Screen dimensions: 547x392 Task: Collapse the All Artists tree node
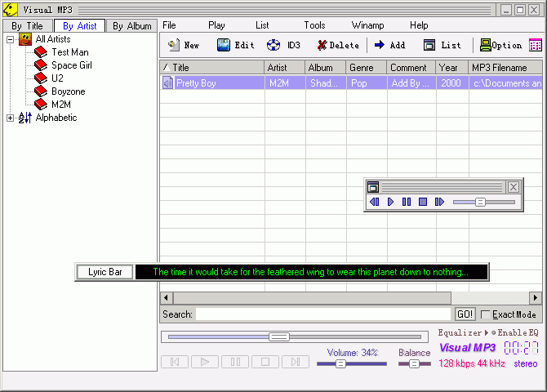[11, 39]
